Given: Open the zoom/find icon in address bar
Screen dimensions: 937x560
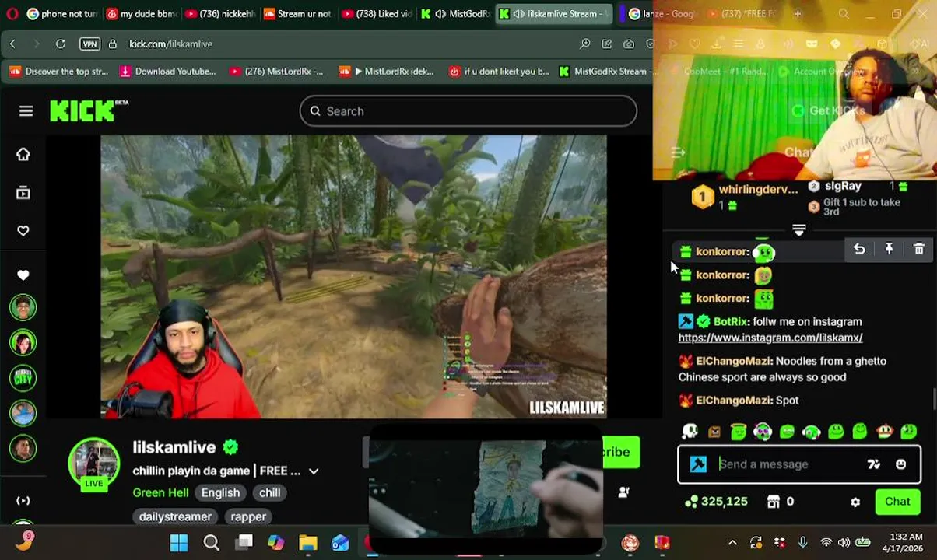Looking at the screenshot, I should (584, 44).
